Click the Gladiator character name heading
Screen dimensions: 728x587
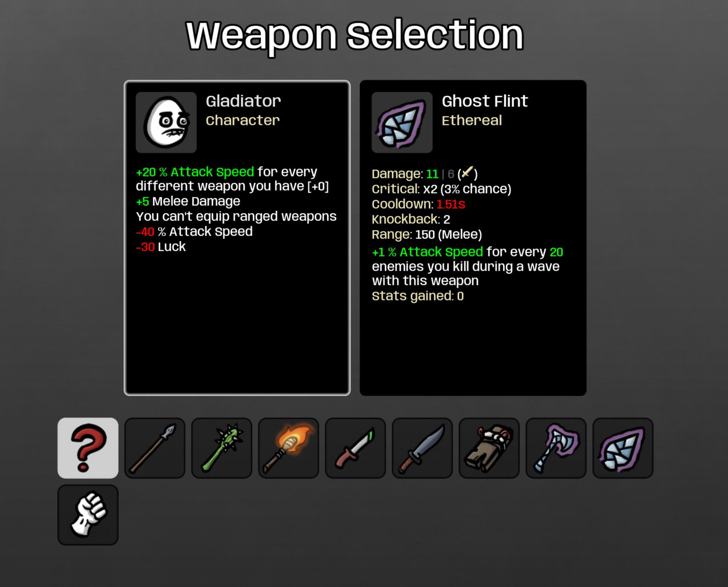coord(243,101)
